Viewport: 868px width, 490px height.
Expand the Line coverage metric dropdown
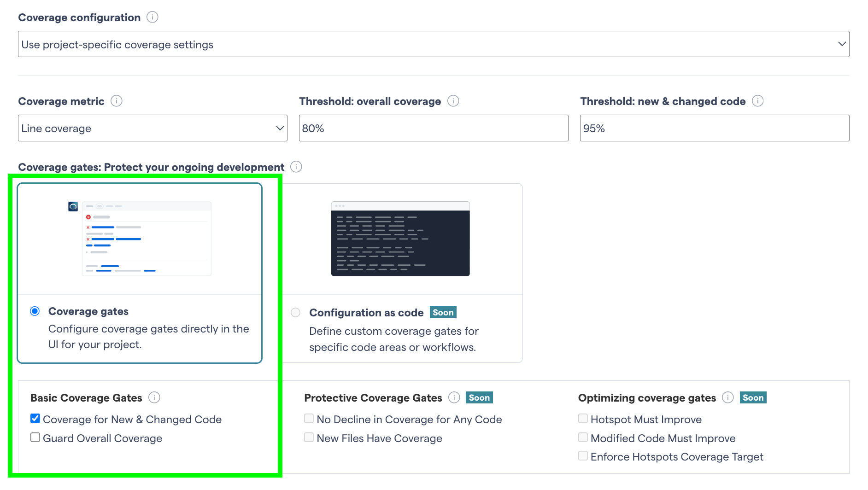pos(152,128)
